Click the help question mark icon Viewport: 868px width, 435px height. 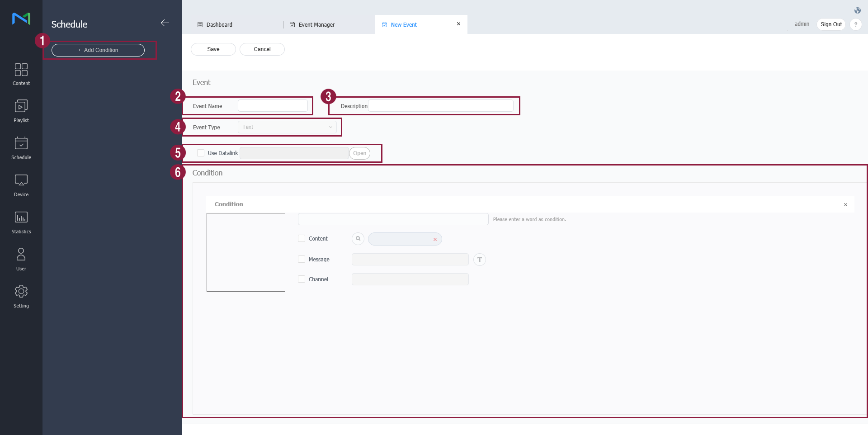coord(856,24)
